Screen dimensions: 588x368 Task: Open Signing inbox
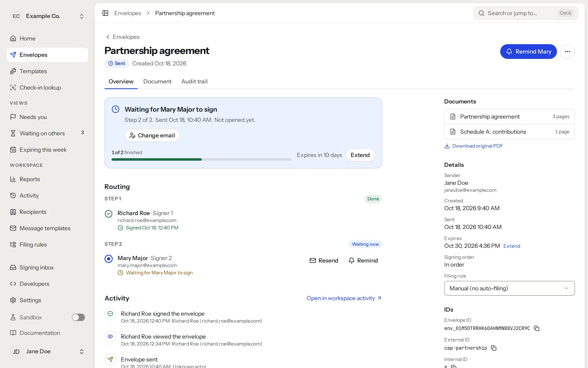click(x=47, y=267)
